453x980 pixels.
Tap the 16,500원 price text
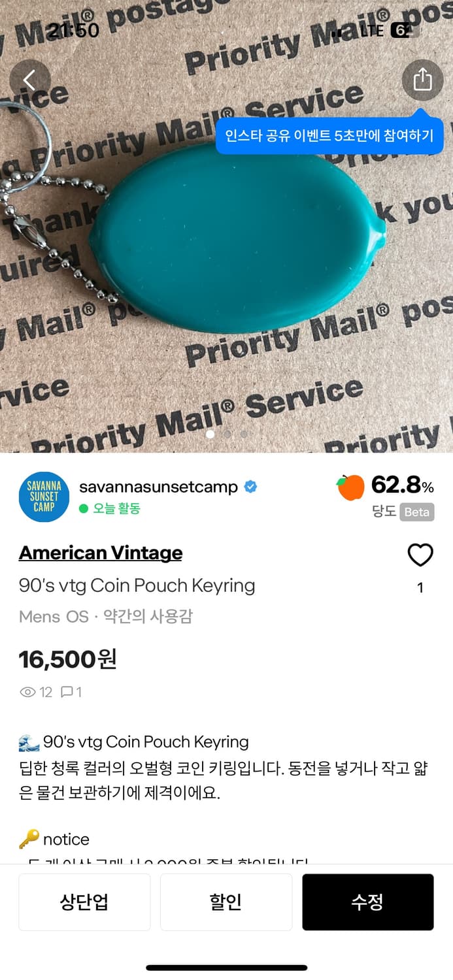pyautogui.click(x=68, y=659)
